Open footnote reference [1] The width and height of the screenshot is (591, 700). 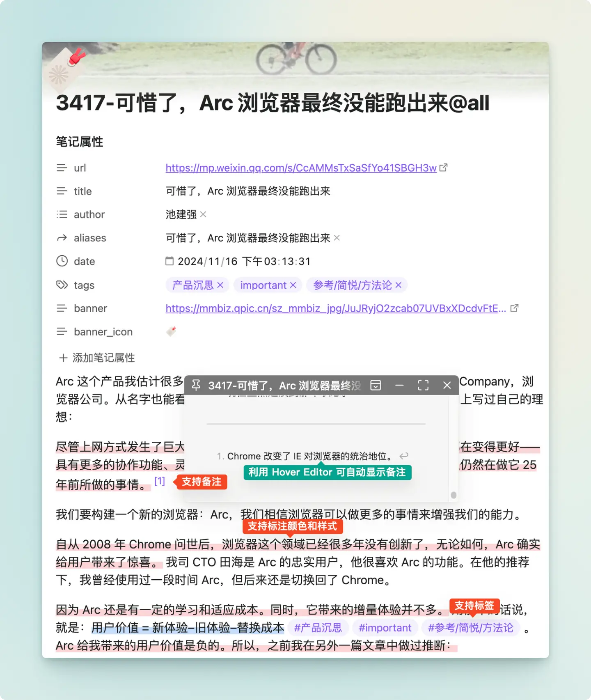[x=160, y=481]
